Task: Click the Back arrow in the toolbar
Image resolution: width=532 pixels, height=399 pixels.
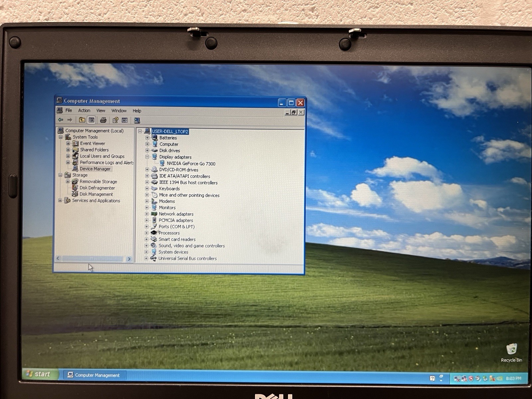Action: pos(61,120)
